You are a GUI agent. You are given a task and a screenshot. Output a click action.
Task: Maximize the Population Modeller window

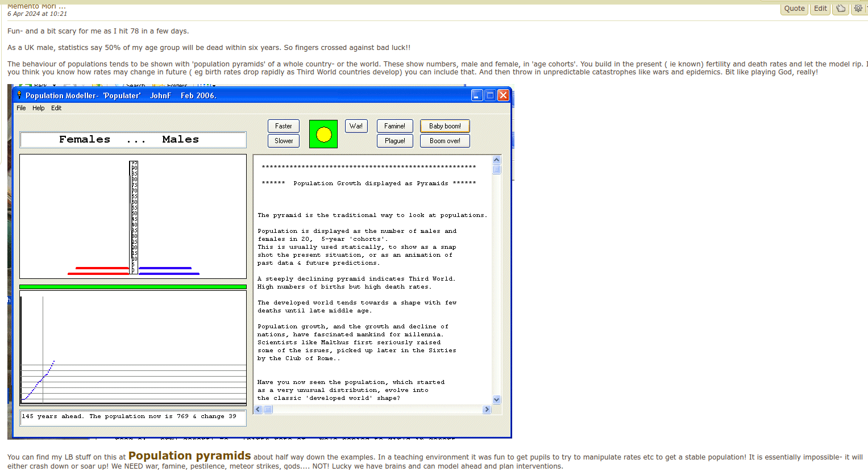[x=490, y=95]
